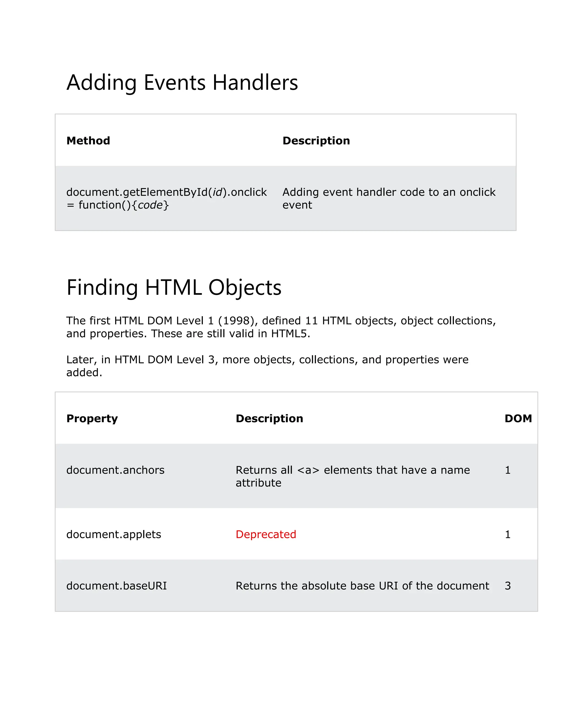Click the document.baseURI property cell
This screenshot has width=563, height=728.
pyautogui.click(x=116, y=586)
